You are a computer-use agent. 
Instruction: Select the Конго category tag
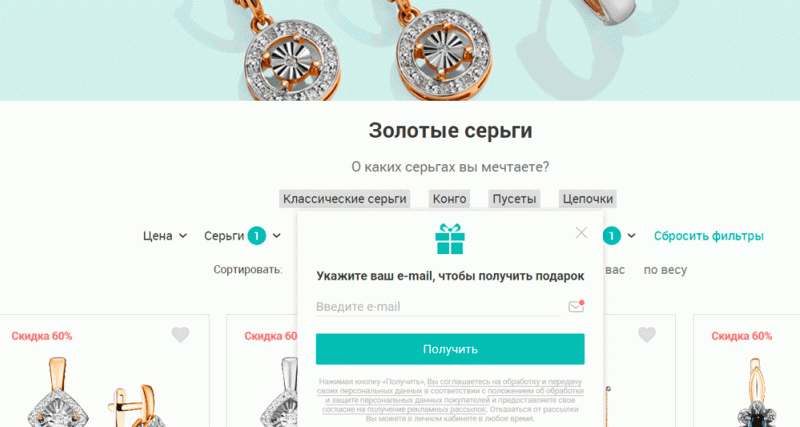pyautogui.click(x=449, y=199)
